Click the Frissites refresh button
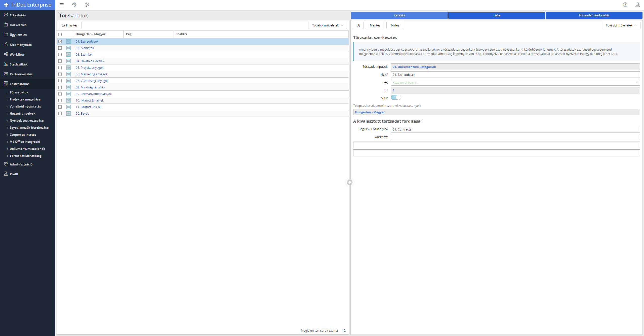This screenshot has height=336, width=644. pyautogui.click(x=70, y=25)
